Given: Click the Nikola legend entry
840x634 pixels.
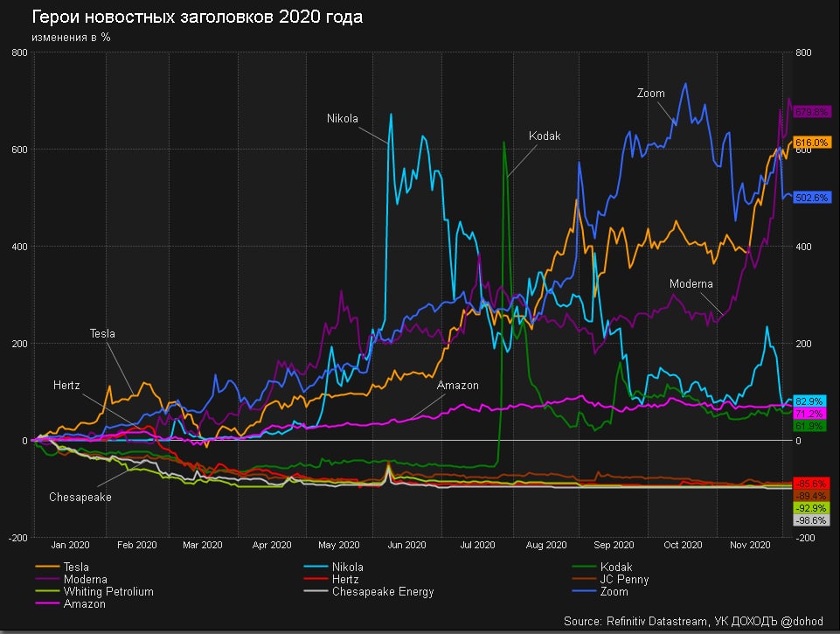Looking at the screenshot, I should click(333, 567).
